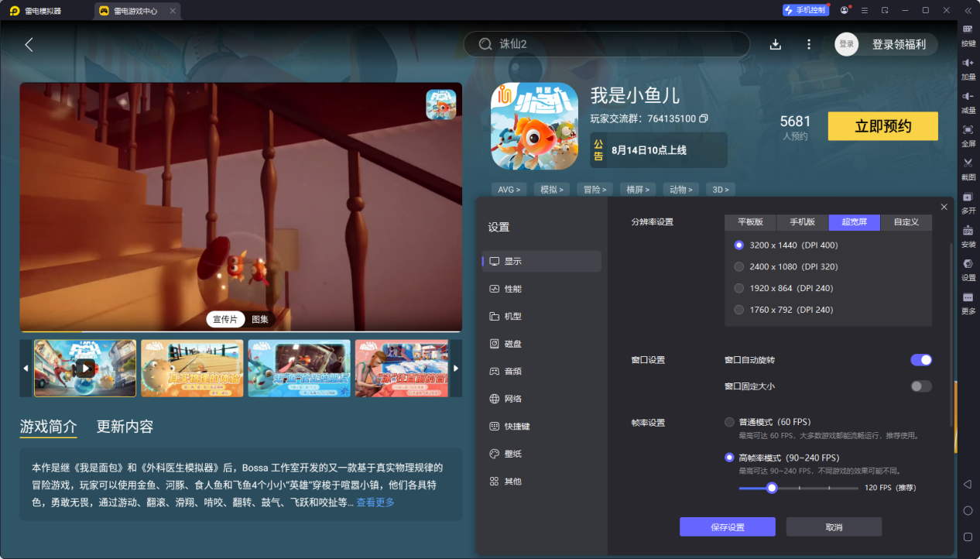Open the AVG > tag
Screen dimensions: 980x559
point(509,189)
